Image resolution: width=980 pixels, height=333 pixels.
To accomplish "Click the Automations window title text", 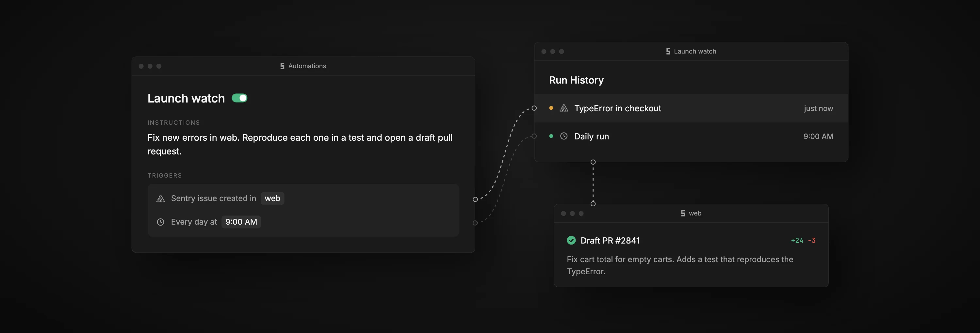I will point(307,66).
